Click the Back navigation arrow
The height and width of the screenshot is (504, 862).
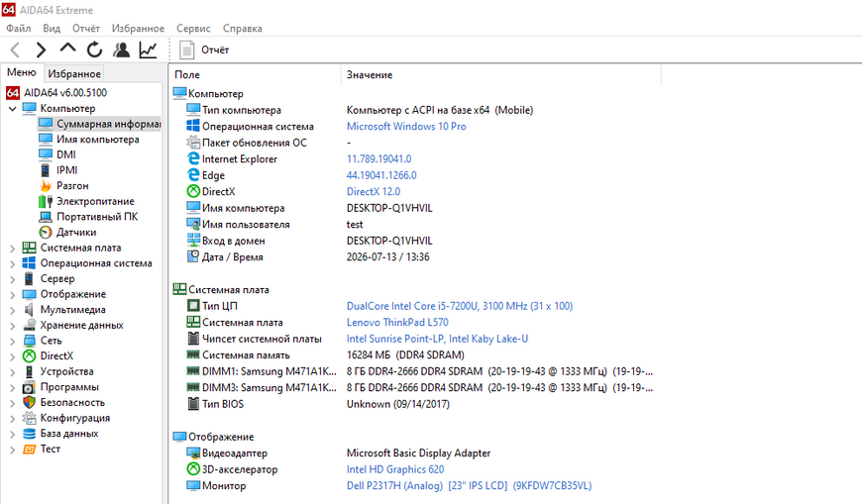click(16, 50)
